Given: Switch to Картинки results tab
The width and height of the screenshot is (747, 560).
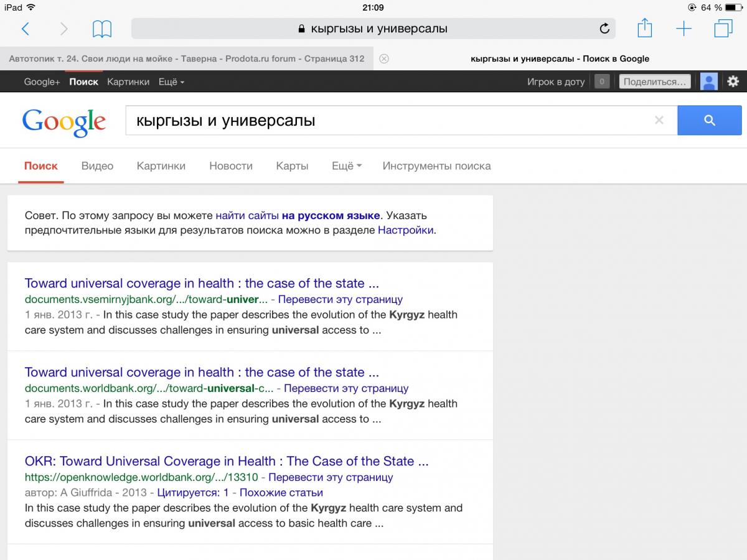Looking at the screenshot, I should click(161, 166).
